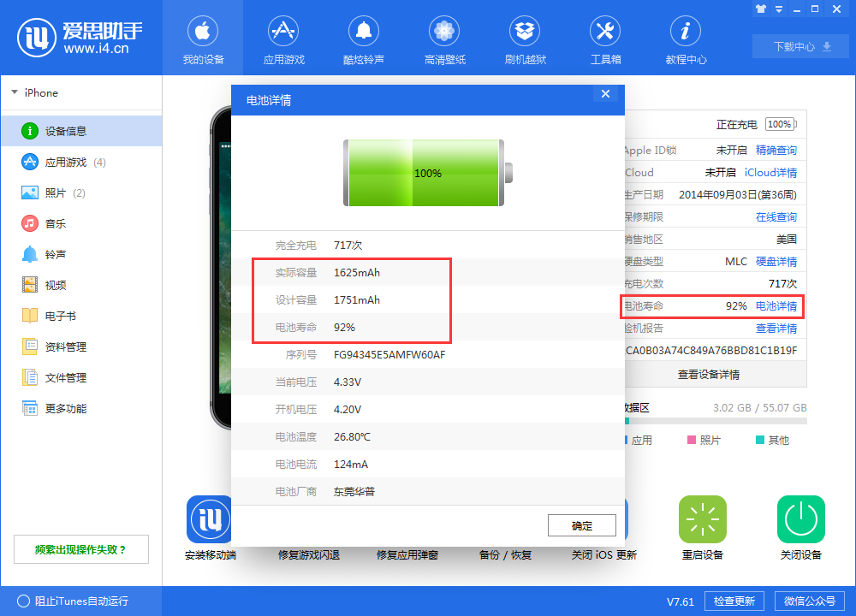The width and height of the screenshot is (856, 616).
Task: Open the 备份/恢复 backup tool
Action: [507, 554]
